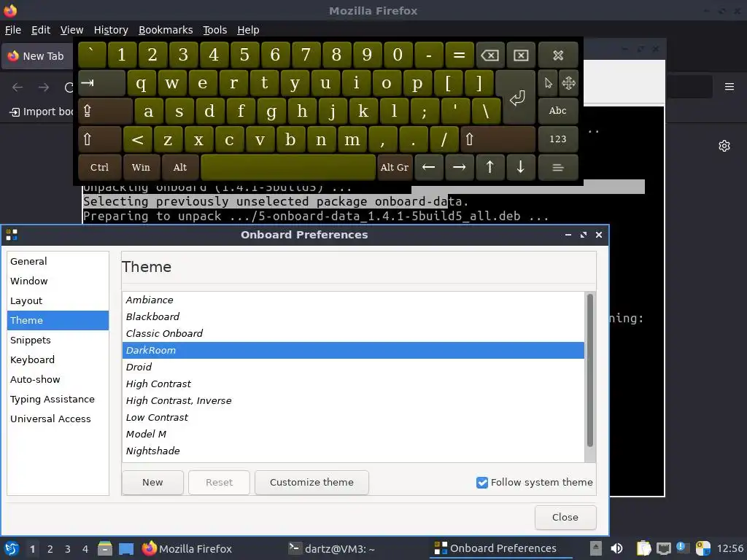This screenshot has height=560, width=747.
Task: Tap the Win modifier key
Action: [x=141, y=168]
